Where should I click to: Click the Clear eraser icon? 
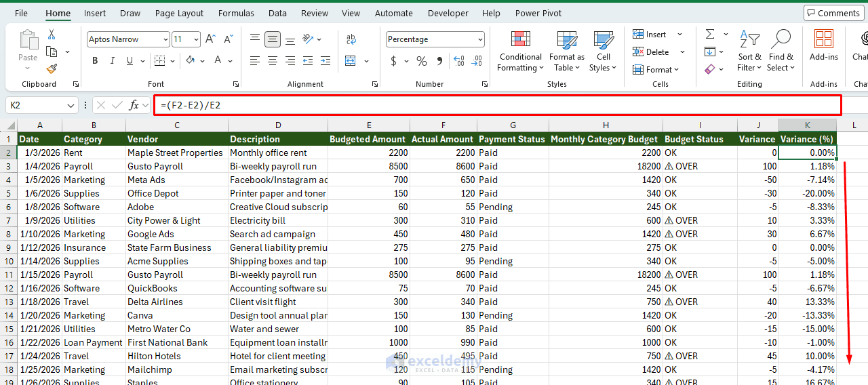(710, 69)
